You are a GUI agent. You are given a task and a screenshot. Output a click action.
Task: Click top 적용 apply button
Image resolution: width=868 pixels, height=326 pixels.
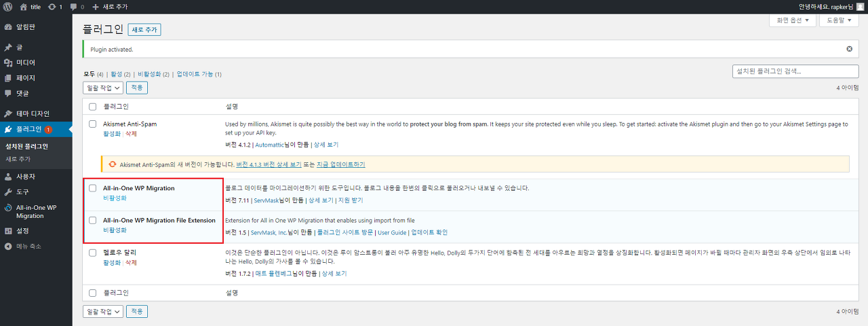click(x=137, y=88)
